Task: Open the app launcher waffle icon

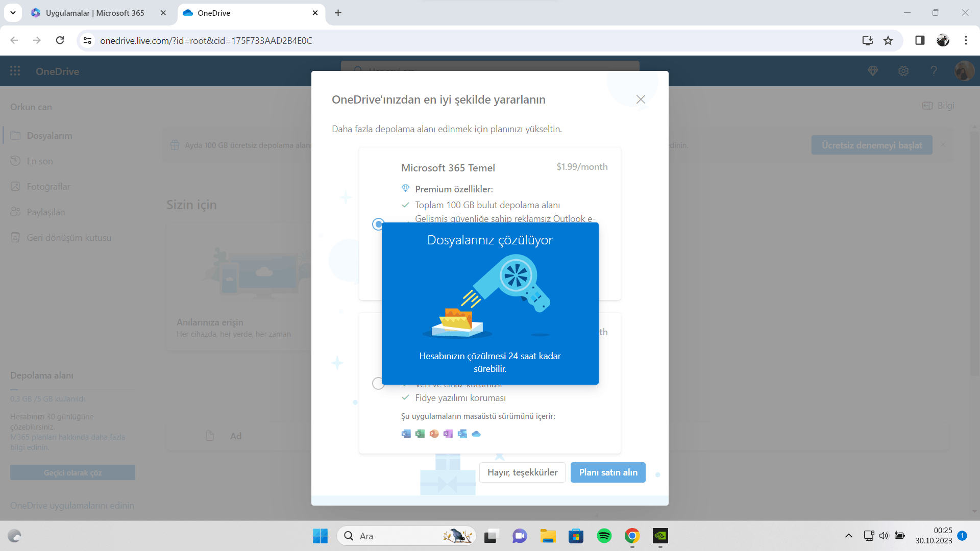Action: 15,71
